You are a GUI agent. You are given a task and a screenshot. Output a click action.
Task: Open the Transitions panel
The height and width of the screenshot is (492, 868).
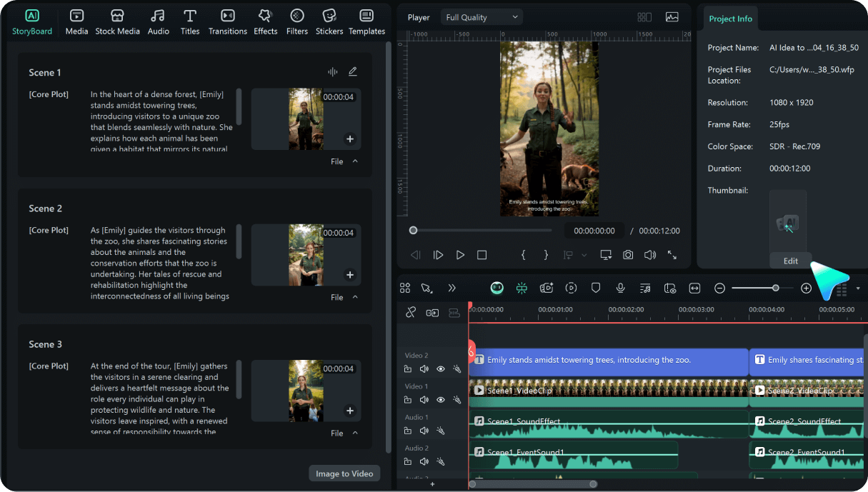pyautogui.click(x=228, y=21)
